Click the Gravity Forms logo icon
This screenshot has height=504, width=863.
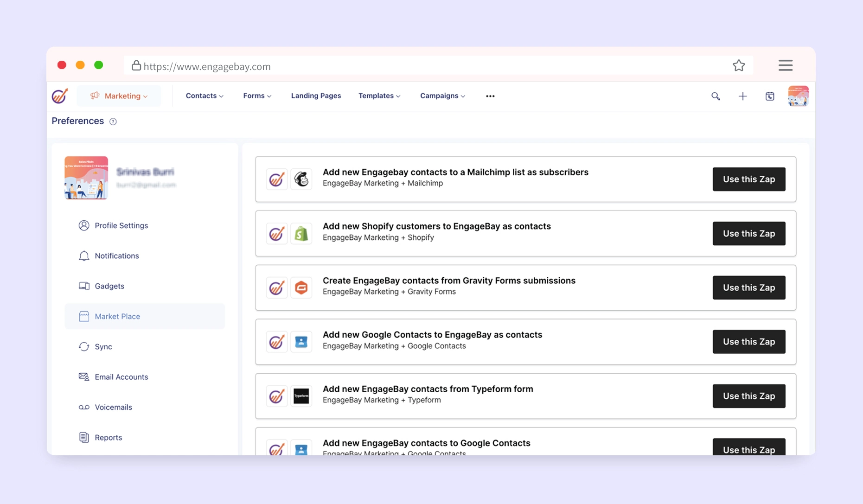(301, 287)
